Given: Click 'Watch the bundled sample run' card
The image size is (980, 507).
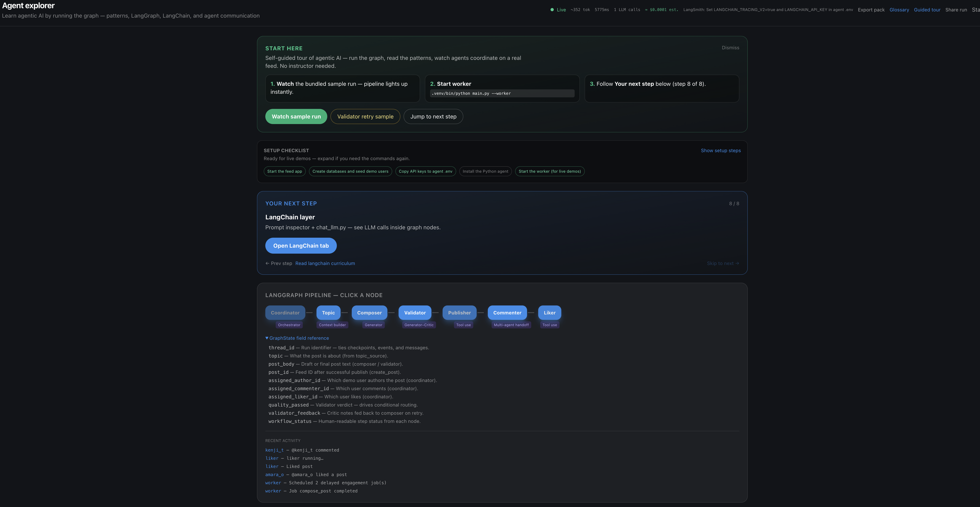Looking at the screenshot, I should pos(342,88).
